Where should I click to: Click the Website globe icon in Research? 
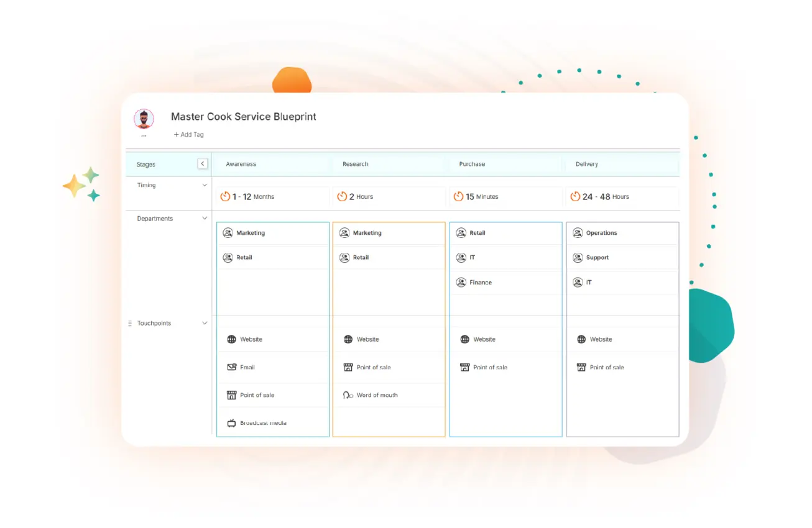[x=348, y=339]
